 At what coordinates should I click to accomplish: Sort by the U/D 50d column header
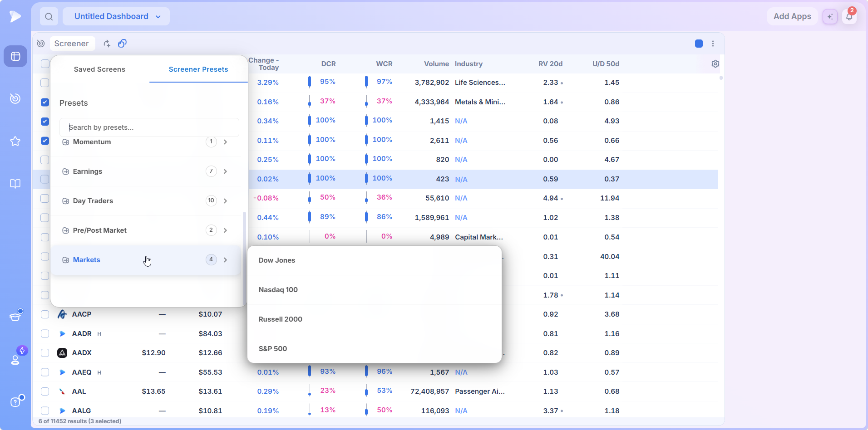(x=606, y=64)
